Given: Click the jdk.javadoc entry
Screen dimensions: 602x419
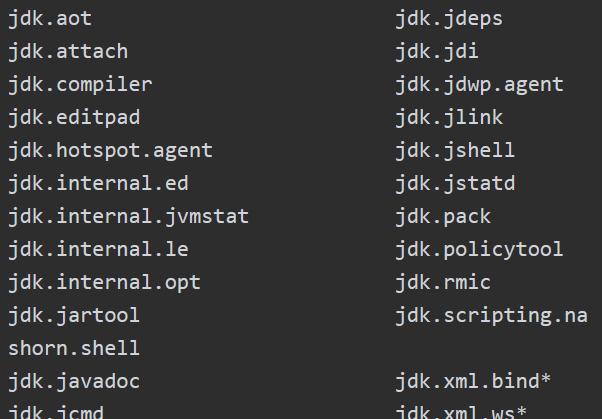Looking at the screenshot, I should 74,382.
